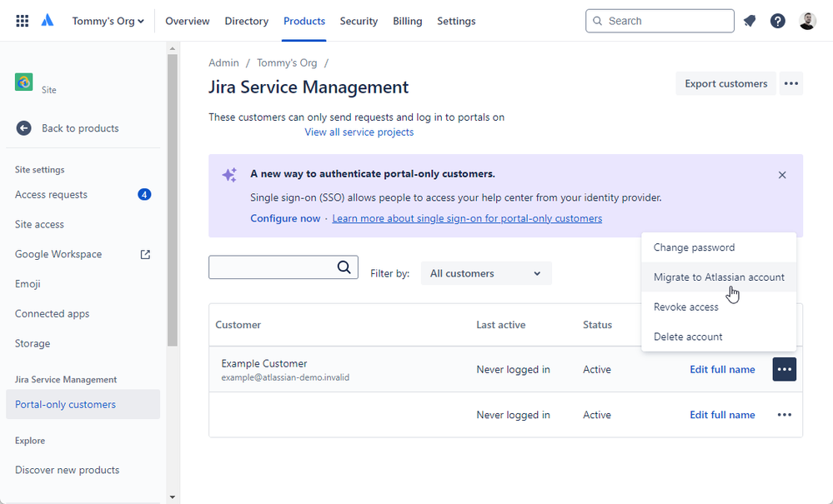Open the app switcher grid icon
This screenshot has width=833, height=504.
point(23,21)
